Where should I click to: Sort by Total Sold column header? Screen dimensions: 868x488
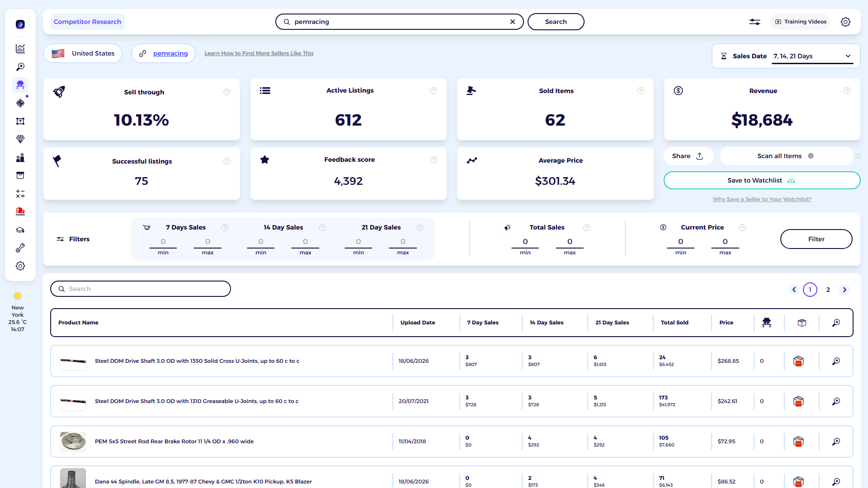pyautogui.click(x=675, y=323)
